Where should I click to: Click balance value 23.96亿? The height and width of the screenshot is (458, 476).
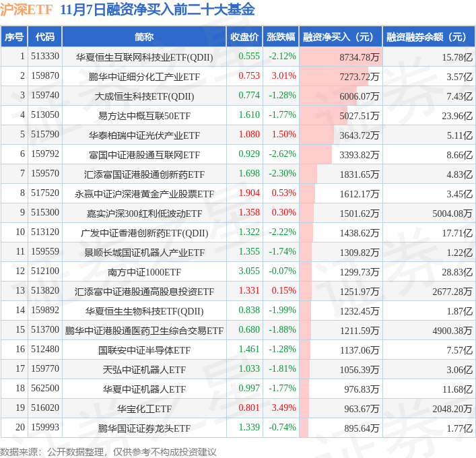(457, 116)
